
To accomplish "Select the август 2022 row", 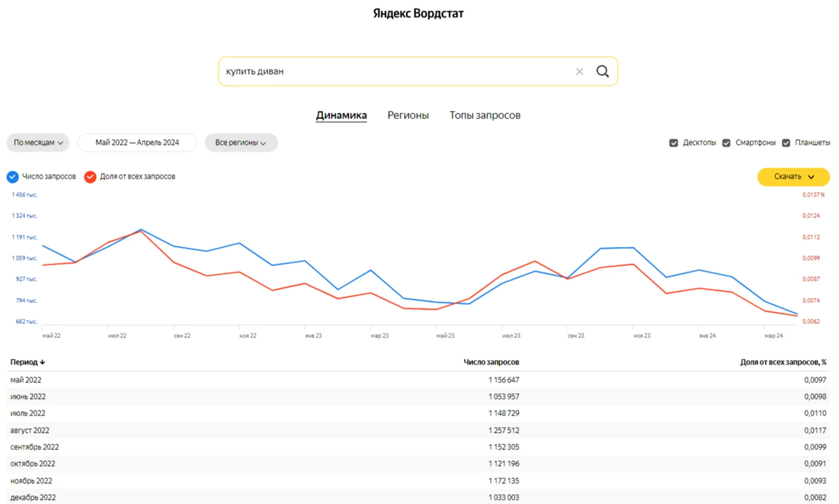I will [418, 430].
